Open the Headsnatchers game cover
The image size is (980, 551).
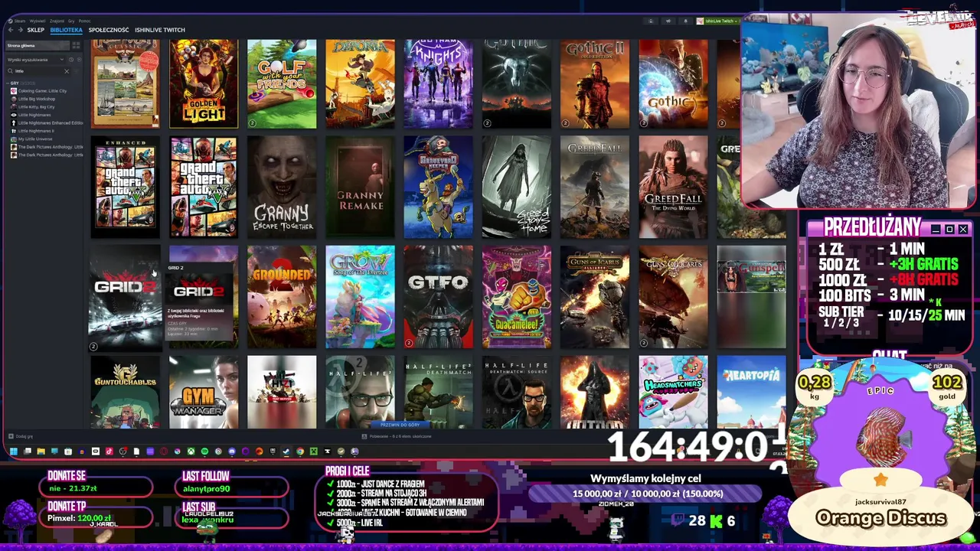pos(673,392)
